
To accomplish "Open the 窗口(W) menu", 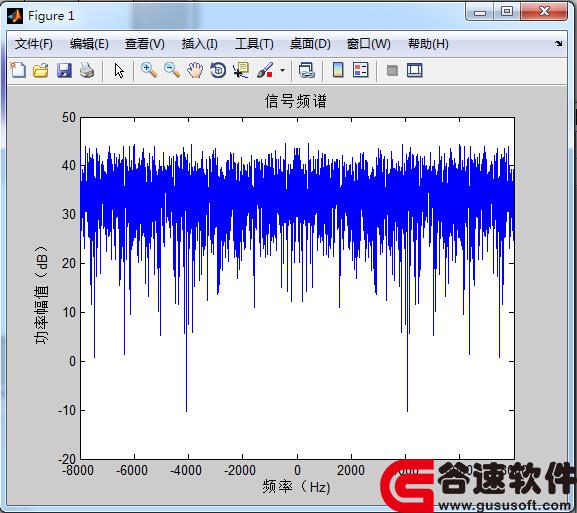I will pyautogui.click(x=369, y=44).
